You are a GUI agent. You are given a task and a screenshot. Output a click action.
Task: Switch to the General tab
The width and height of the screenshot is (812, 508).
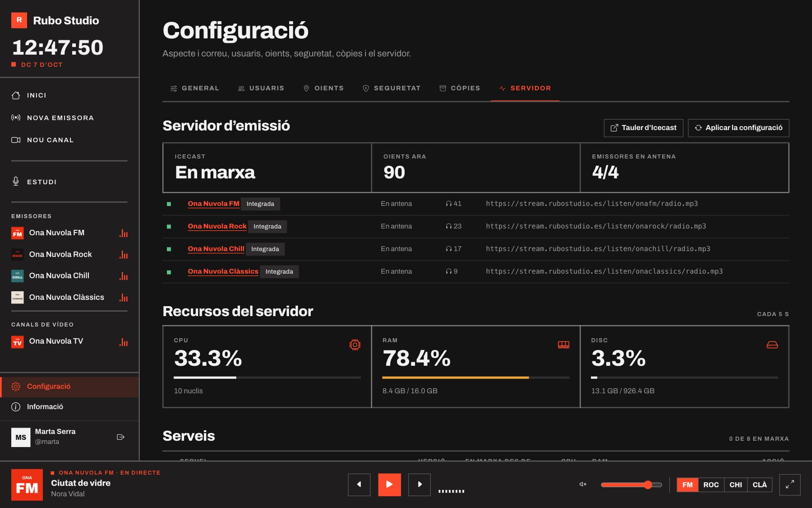pos(195,88)
